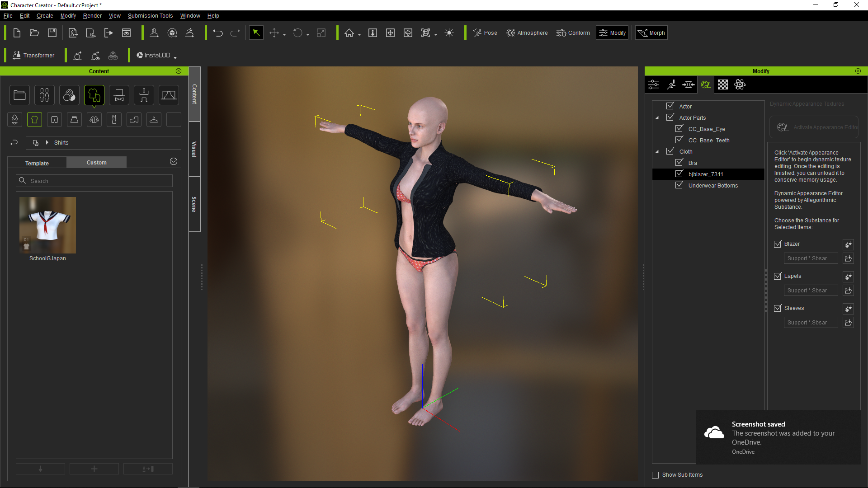Click the Lapels Support *.Sbsar field
868x488 pixels.
pos(811,291)
